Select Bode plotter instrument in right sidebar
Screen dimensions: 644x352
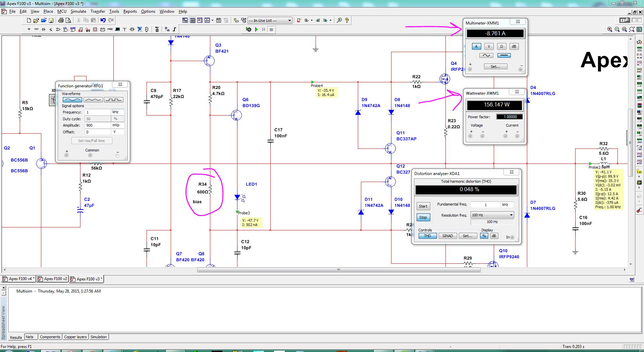639,77
